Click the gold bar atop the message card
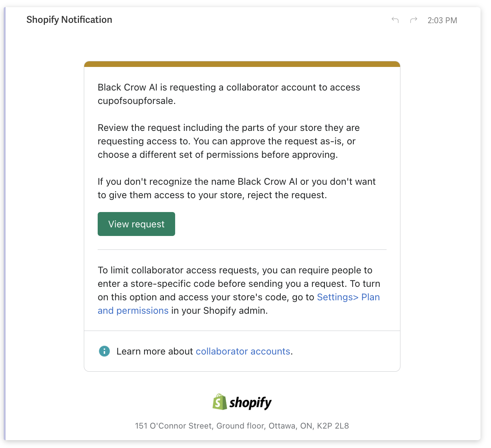 [x=242, y=64]
